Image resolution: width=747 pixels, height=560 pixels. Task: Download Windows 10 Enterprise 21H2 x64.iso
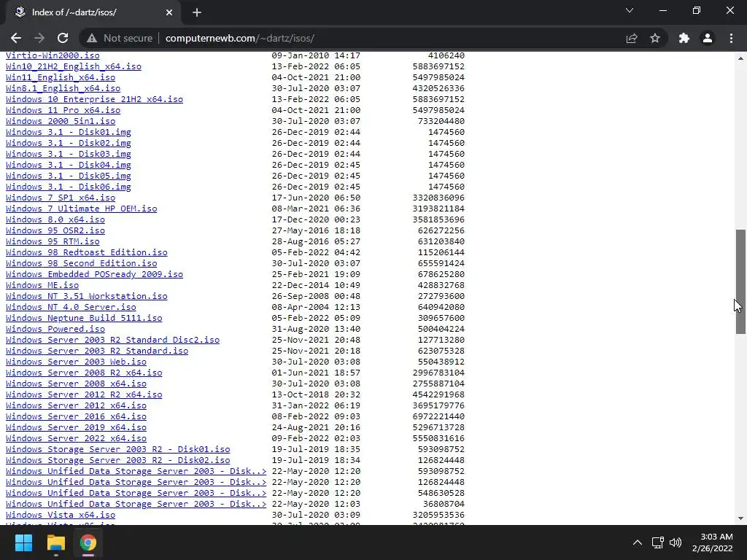(x=94, y=99)
